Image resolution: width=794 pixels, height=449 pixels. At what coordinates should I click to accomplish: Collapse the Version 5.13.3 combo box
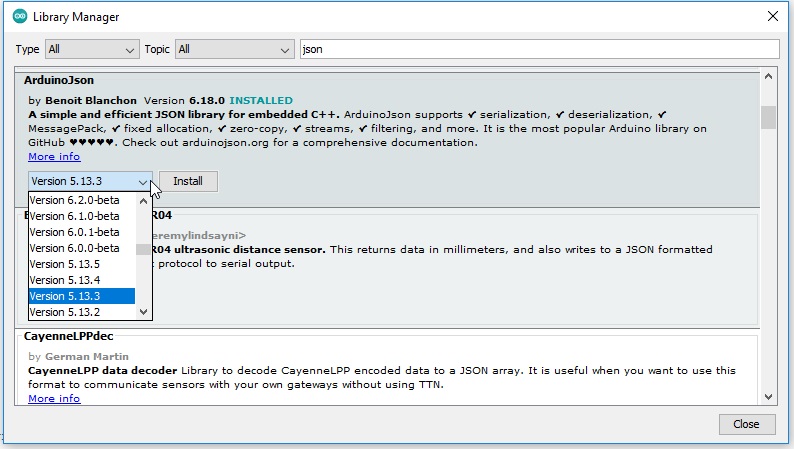[x=90, y=181]
